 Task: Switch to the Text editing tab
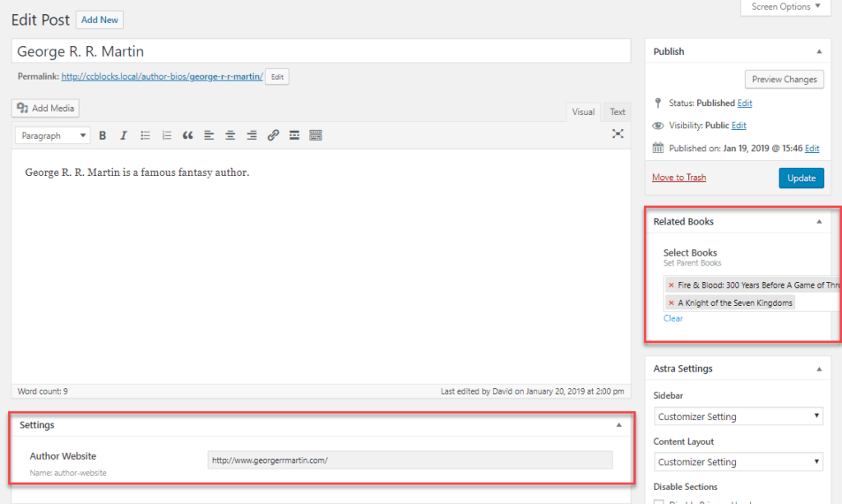(x=617, y=111)
